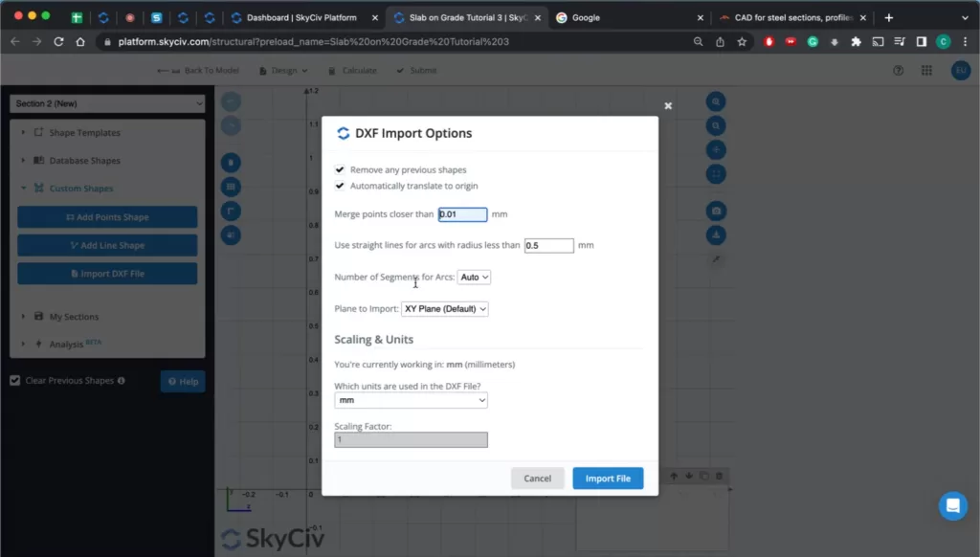980x557 pixels.
Task: Reload the page
Action: [58, 42]
